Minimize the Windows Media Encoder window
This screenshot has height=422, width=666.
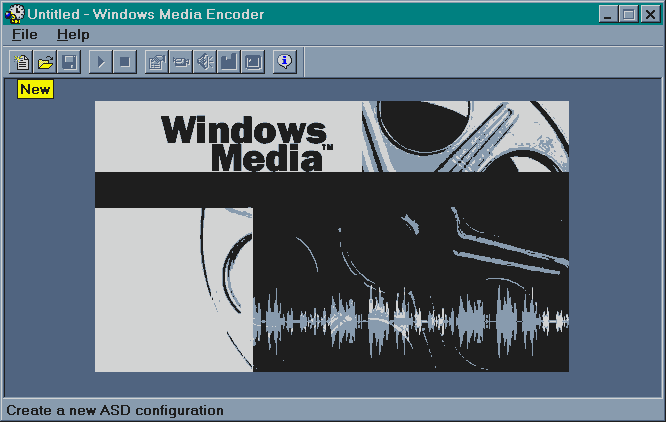click(x=610, y=14)
